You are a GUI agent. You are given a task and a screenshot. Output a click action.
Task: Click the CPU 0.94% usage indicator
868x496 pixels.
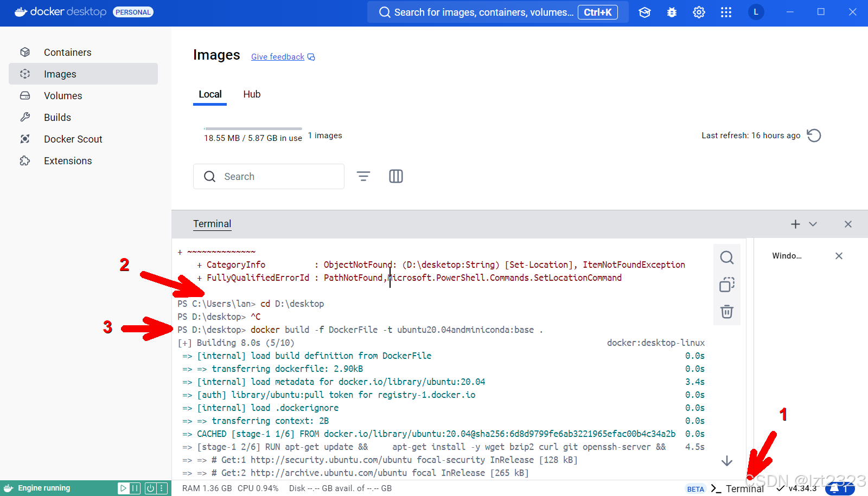[258, 488]
